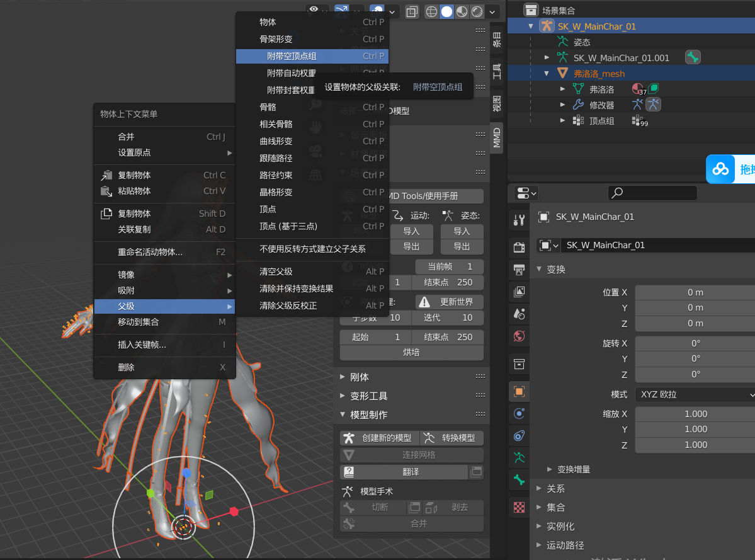Enable Rendered viewport shading
Image resolution: width=755 pixels, height=560 pixels.
point(477,11)
